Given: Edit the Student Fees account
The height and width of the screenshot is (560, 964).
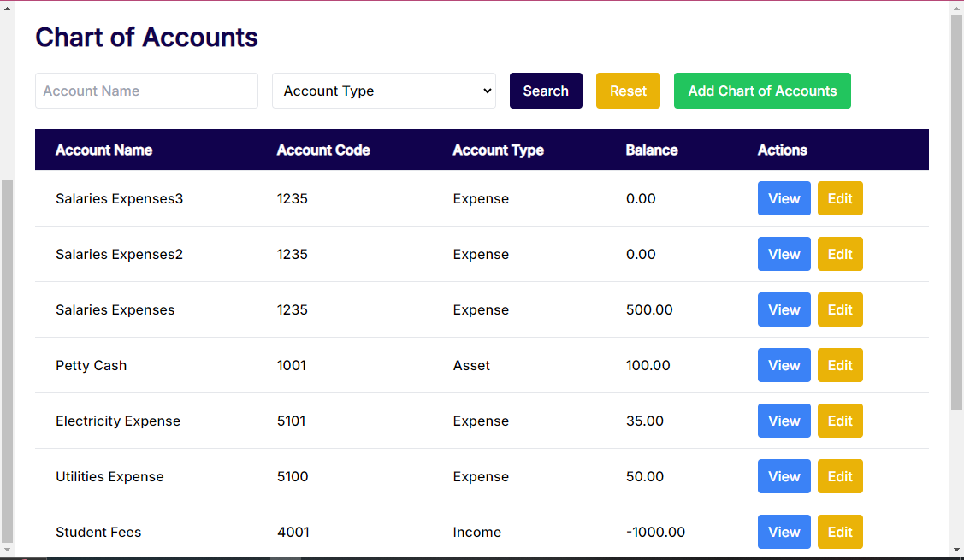Looking at the screenshot, I should [840, 532].
